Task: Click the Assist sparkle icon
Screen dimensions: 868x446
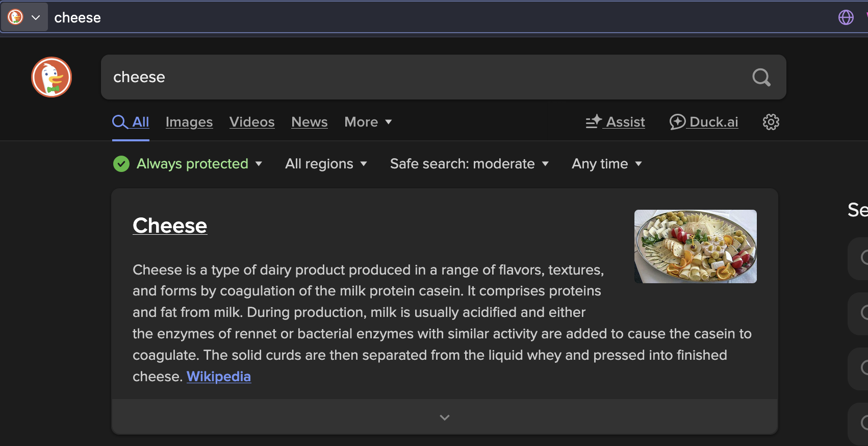Action: pos(594,122)
